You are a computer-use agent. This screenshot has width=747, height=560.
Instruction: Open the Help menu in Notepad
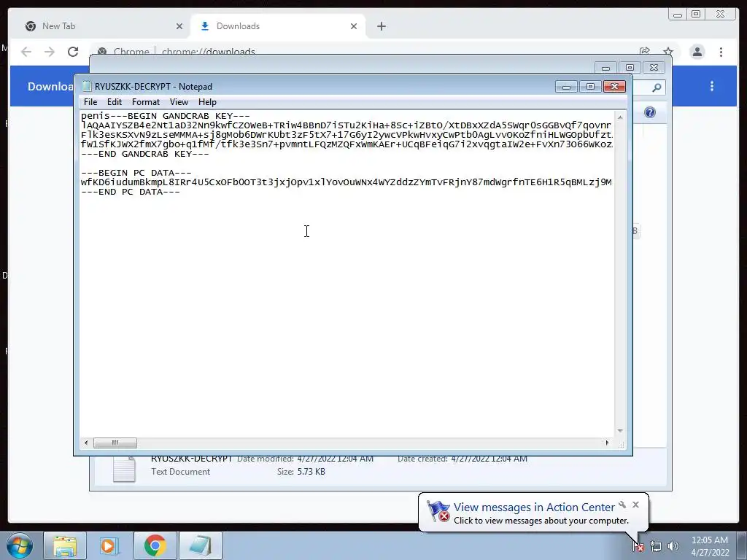coord(207,102)
